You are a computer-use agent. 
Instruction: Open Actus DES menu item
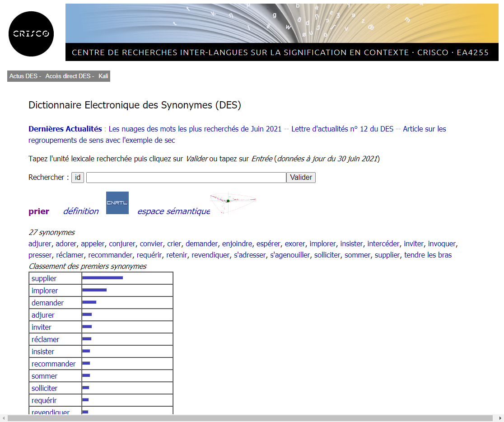[23, 76]
